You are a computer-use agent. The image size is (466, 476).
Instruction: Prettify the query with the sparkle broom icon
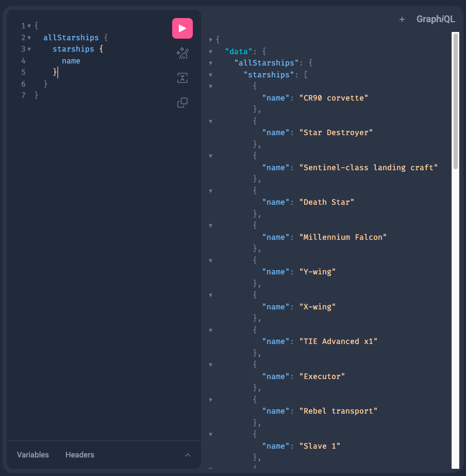tap(182, 53)
